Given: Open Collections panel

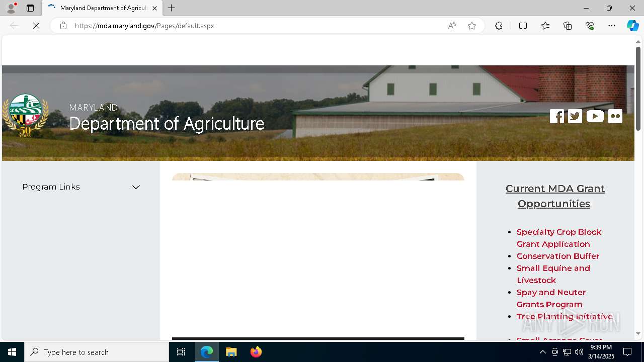Looking at the screenshot, I should pyautogui.click(x=568, y=26).
